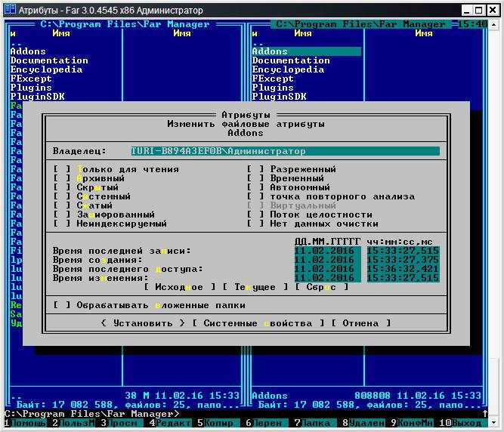Select 'Plugins' in right panel

coord(273,88)
